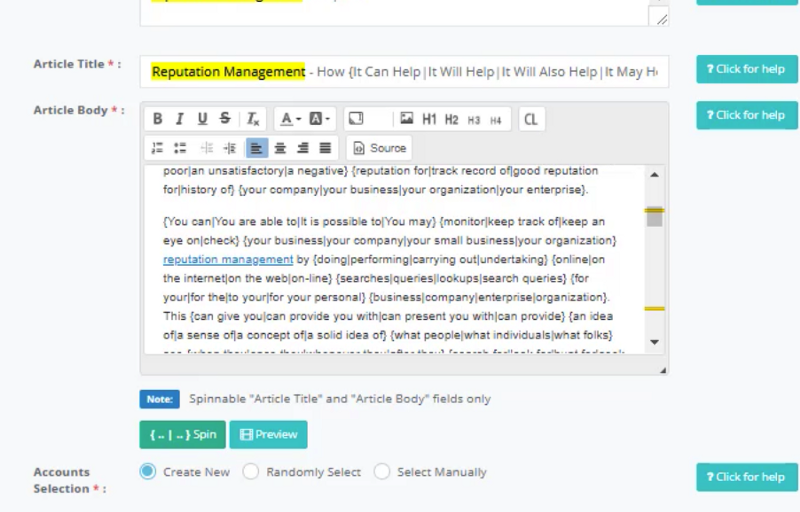The height and width of the screenshot is (512, 800).
Task: Apply underline formatting
Action: click(202, 119)
